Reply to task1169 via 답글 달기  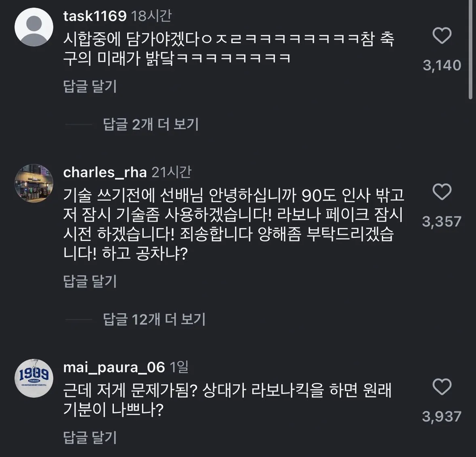click(90, 87)
